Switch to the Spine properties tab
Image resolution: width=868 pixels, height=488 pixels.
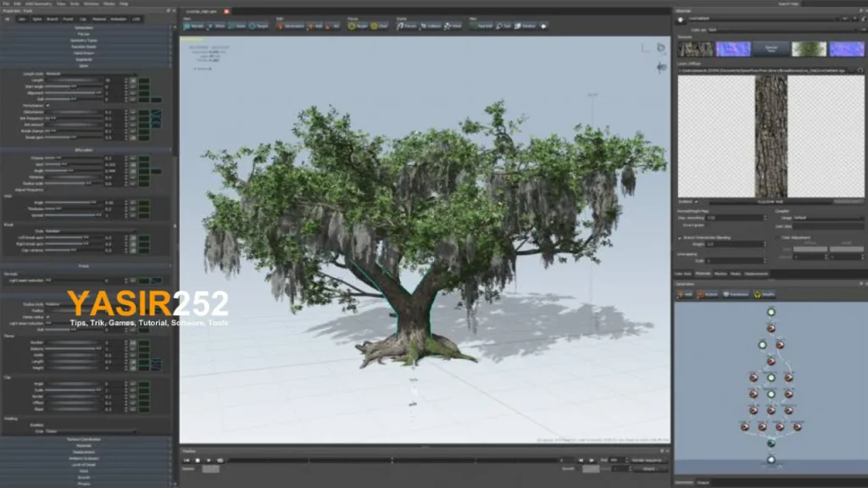pyautogui.click(x=37, y=19)
